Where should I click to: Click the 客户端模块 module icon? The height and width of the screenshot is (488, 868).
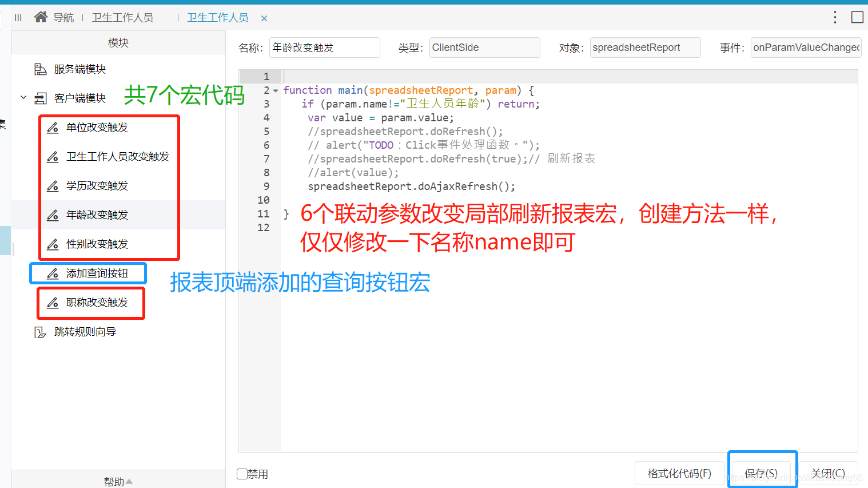pyautogui.click(x=40, y=98)
